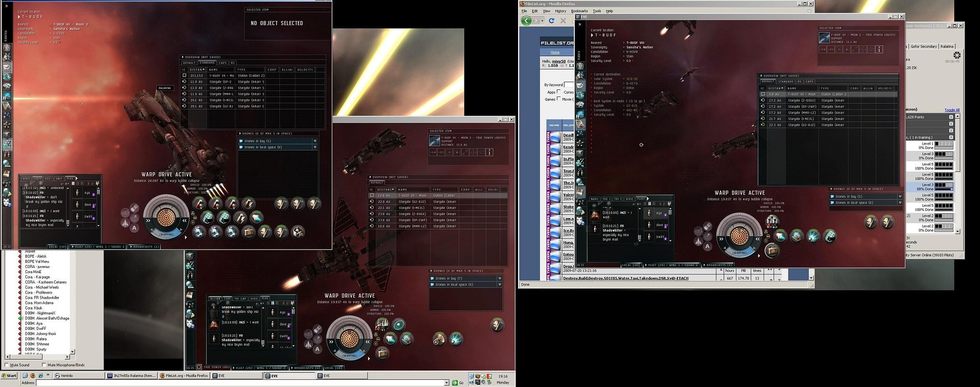Activate the cargo hold icon in right EVE window

coord(772,250)
